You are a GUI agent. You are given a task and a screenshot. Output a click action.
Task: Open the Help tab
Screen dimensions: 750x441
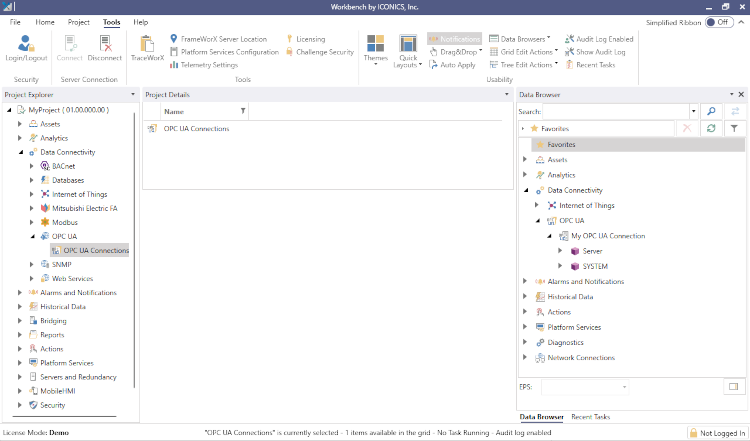pos(141,22)
